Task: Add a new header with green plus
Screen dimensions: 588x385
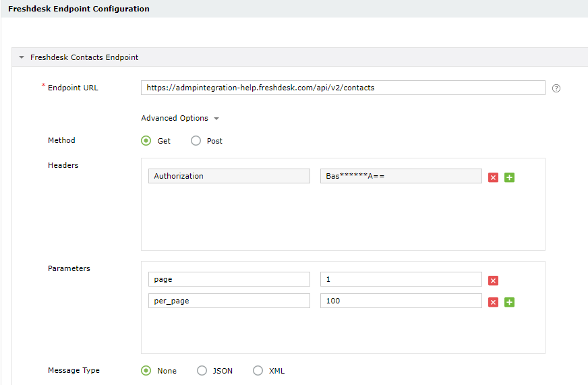Action: point(509,177)
